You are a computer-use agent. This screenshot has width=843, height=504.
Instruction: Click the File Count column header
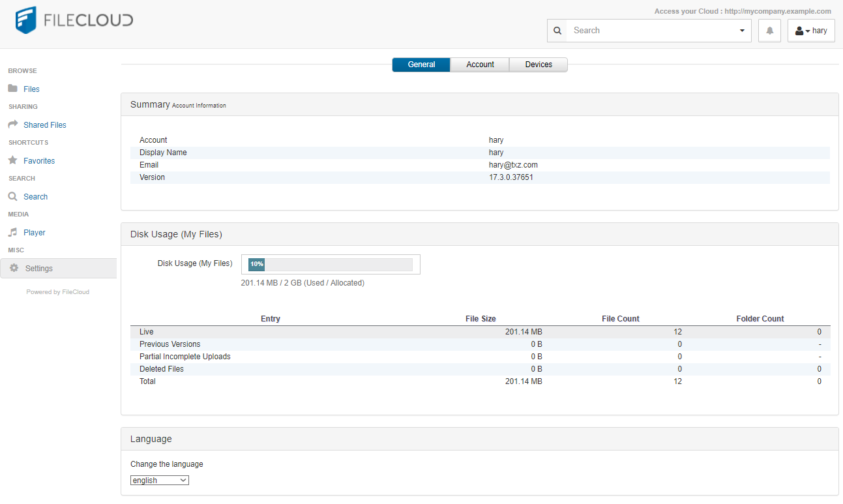point(621,319)
